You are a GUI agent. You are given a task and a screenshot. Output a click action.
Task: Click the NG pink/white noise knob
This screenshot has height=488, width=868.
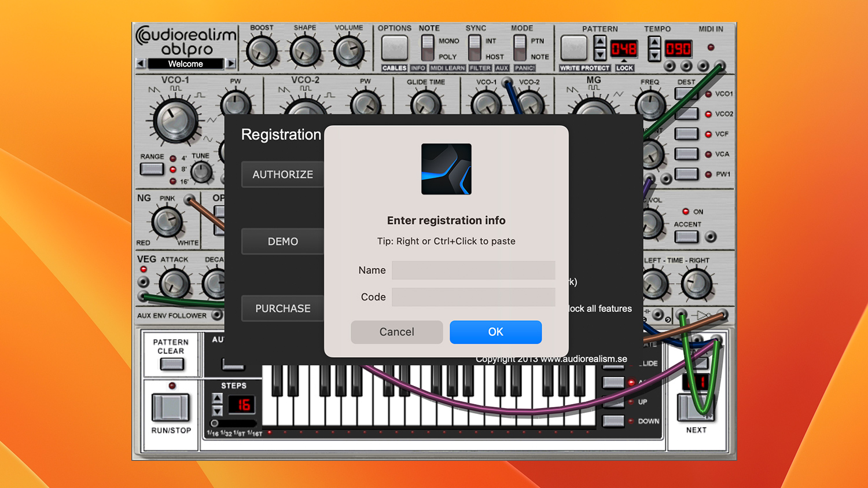pos(167,221)
